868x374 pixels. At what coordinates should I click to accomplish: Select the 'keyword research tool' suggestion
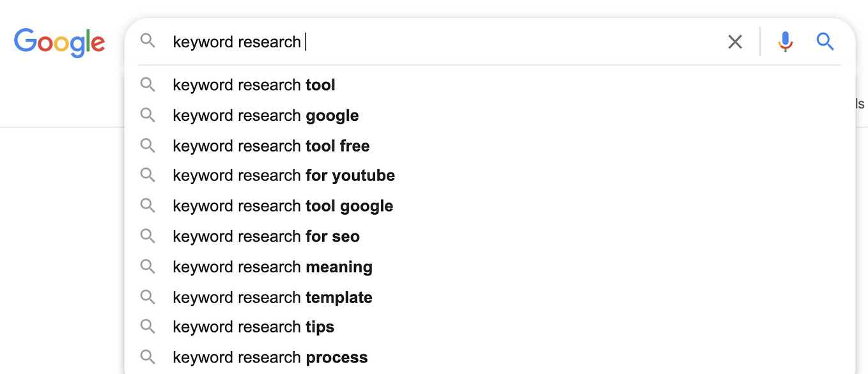254,84
